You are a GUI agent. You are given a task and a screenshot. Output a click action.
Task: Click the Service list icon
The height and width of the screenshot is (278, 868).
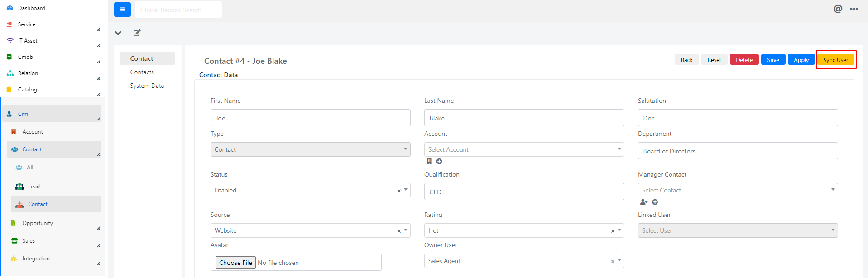[x=10, y=24]
